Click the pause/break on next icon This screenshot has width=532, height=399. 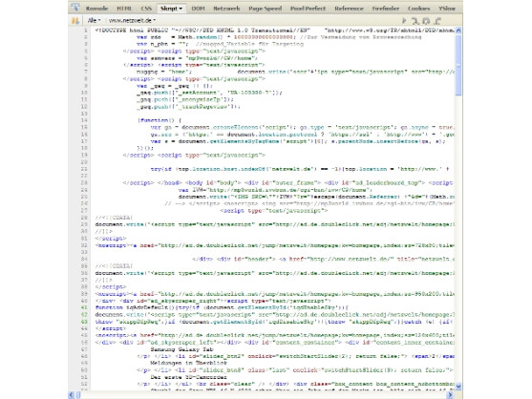pyautogui.click(x=75, y=21)
